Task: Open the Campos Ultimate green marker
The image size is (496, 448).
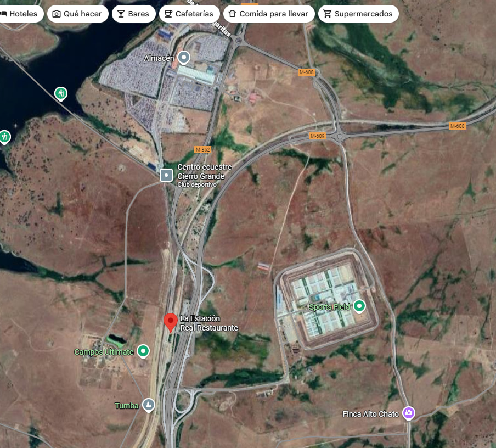Action: click(x=143, y=351)
